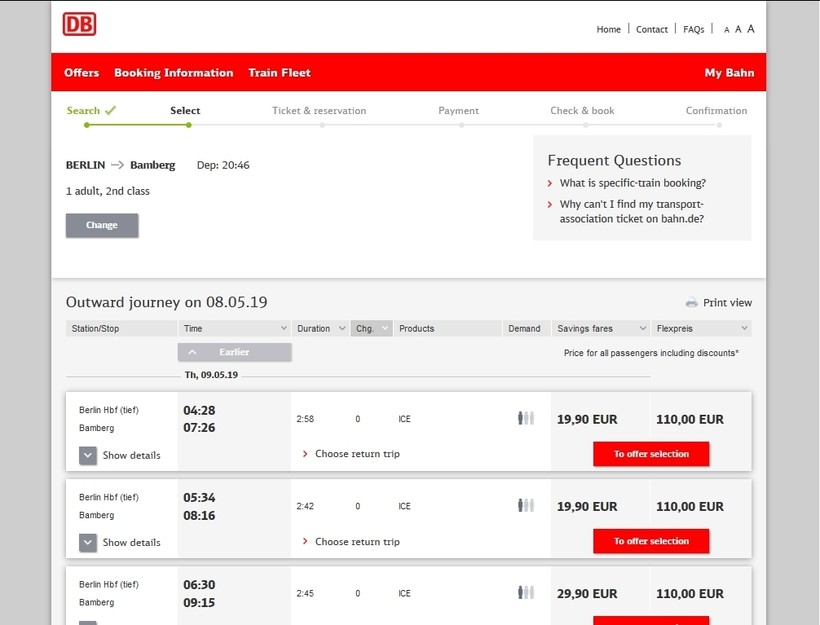Image resolution: width=820 pixels, height=625 pixels.
Task: Open the Flexpreis column dropdown
Action: pyautogui.click(x=743, y=329)
